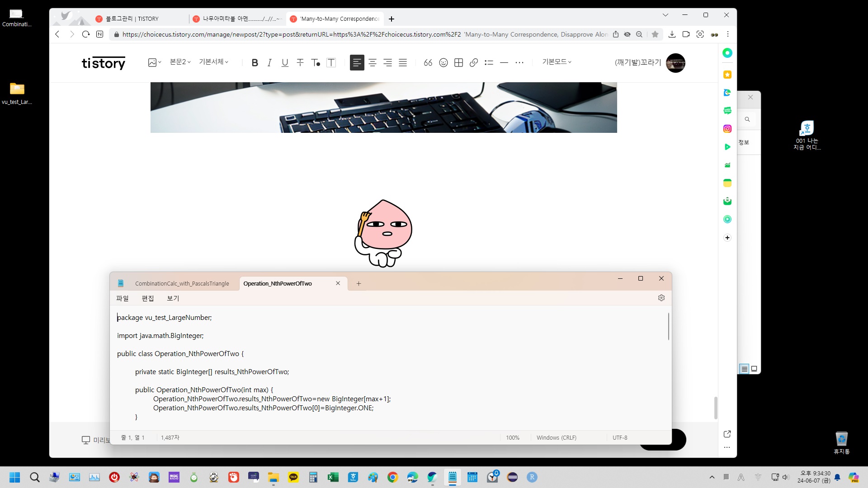Open the emoji picker
This screenshot has height=488, width=868.
(443, 63)
